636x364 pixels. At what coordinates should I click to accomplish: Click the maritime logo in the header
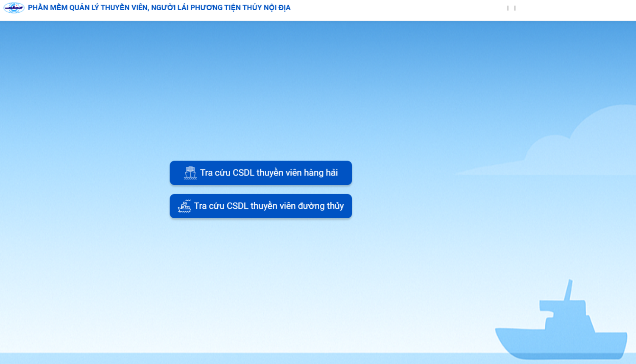(14, 8)
